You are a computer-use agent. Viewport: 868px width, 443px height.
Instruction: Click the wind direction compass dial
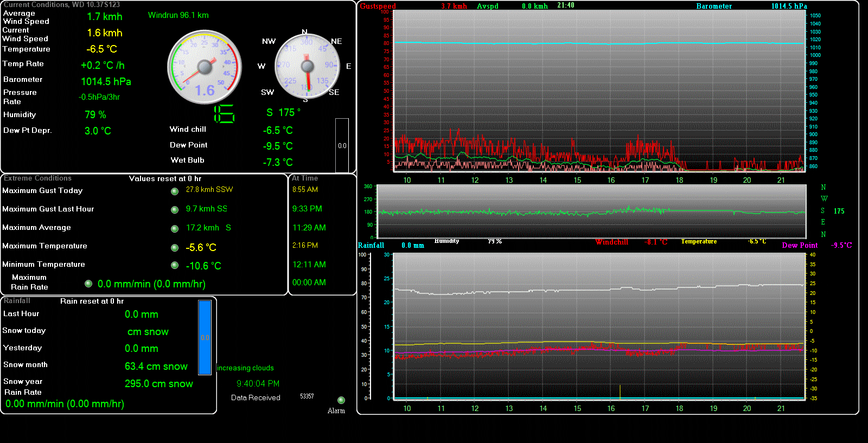[x=307, y=66]
